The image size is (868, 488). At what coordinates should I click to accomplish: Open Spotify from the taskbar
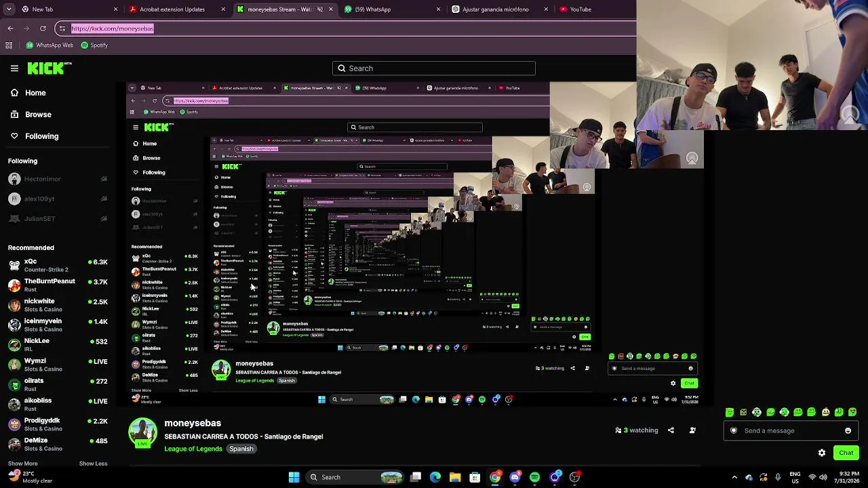tap(534, 477)
